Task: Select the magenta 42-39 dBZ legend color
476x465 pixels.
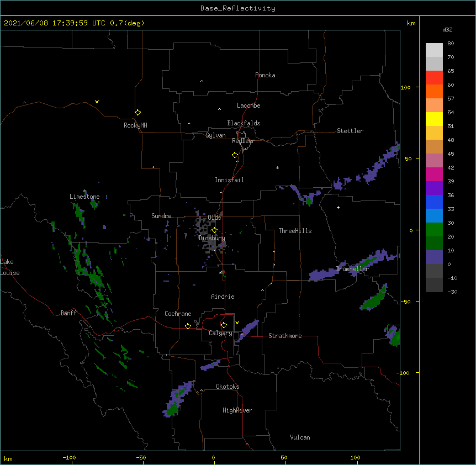Action: coord(434,174)
